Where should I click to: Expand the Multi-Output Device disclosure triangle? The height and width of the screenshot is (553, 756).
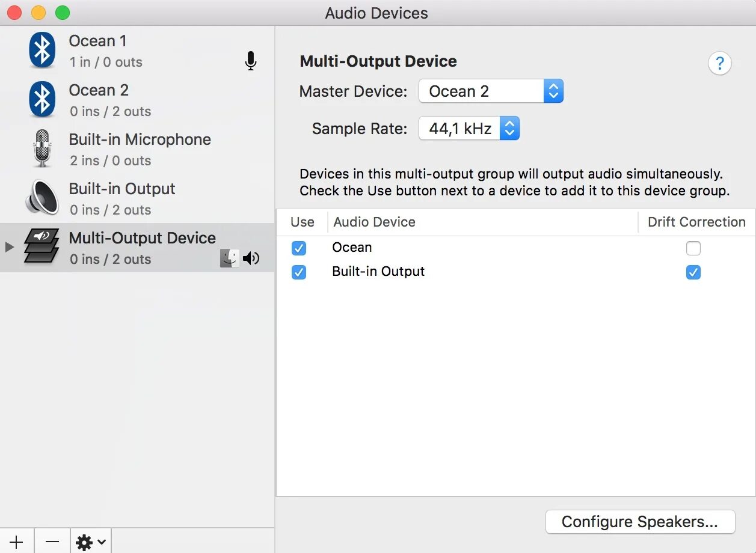[x=9, y=247]
